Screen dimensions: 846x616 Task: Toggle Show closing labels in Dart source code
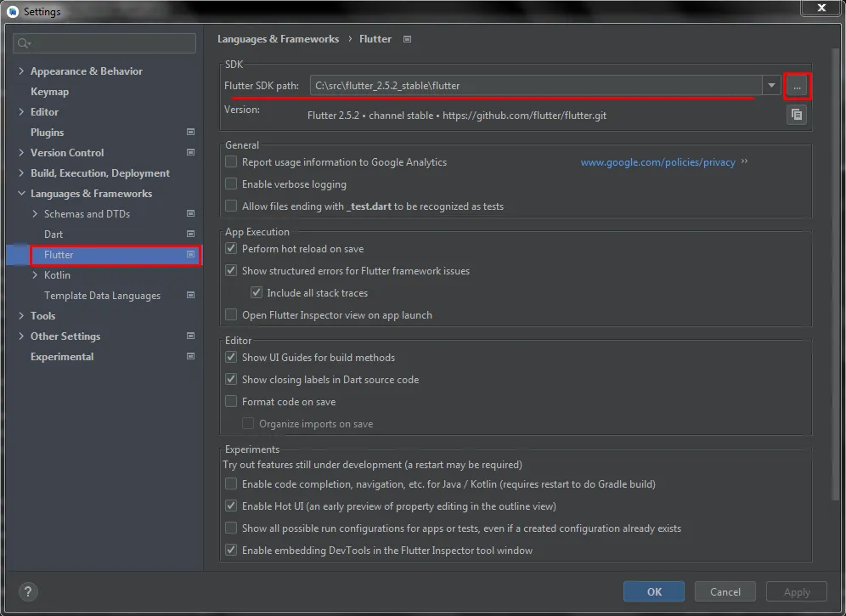[x=231, y=379]
